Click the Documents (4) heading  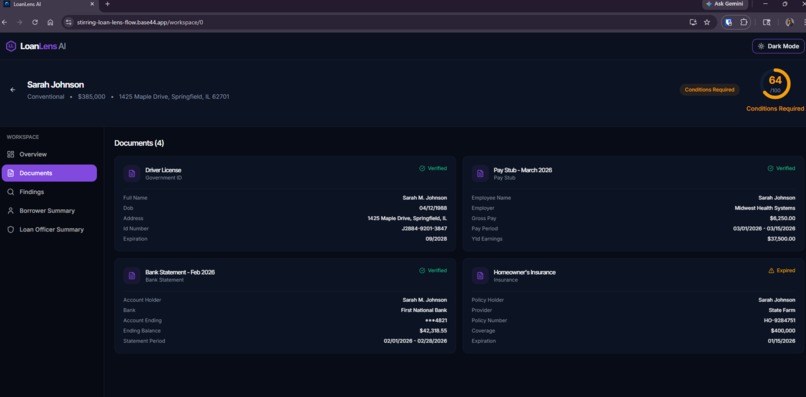point(139,143)
